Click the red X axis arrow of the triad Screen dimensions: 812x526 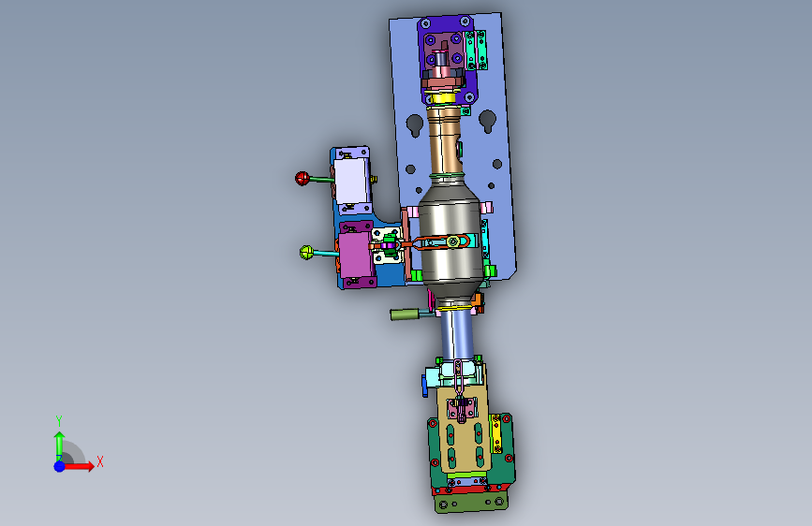[x=79, y=466]
